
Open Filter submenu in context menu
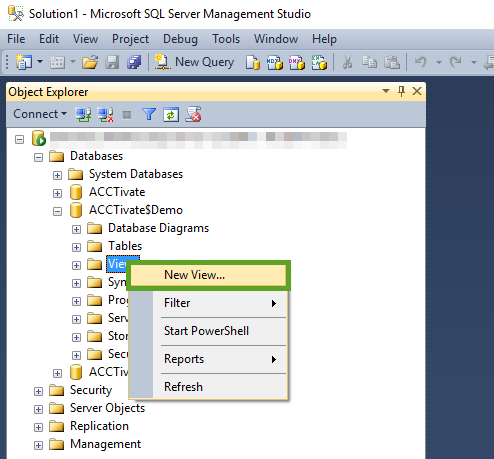(220, 303)
